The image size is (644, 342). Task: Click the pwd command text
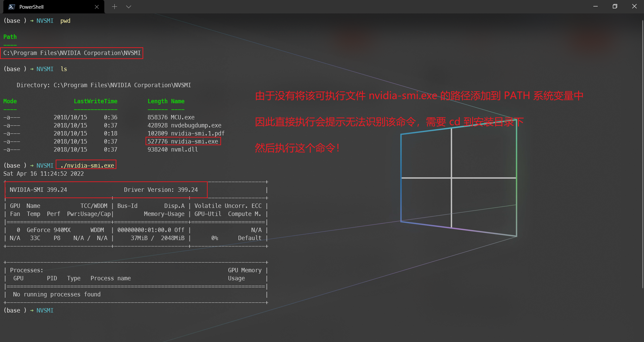click(65, 21)
